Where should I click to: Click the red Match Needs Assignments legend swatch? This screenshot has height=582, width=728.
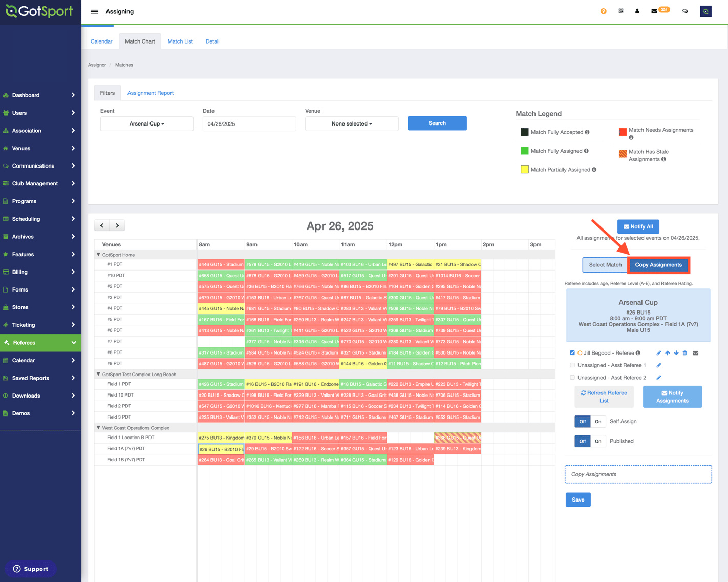click(x=623, y=132)
